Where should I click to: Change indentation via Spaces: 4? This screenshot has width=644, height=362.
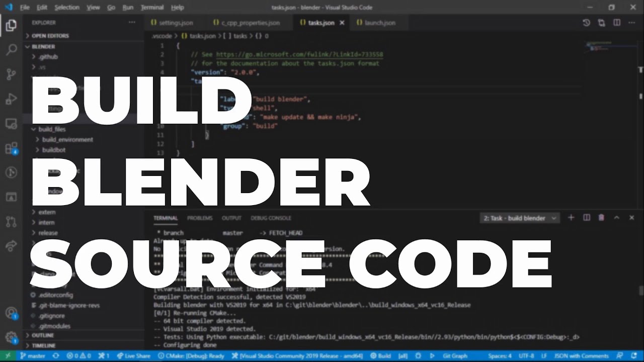500,356
